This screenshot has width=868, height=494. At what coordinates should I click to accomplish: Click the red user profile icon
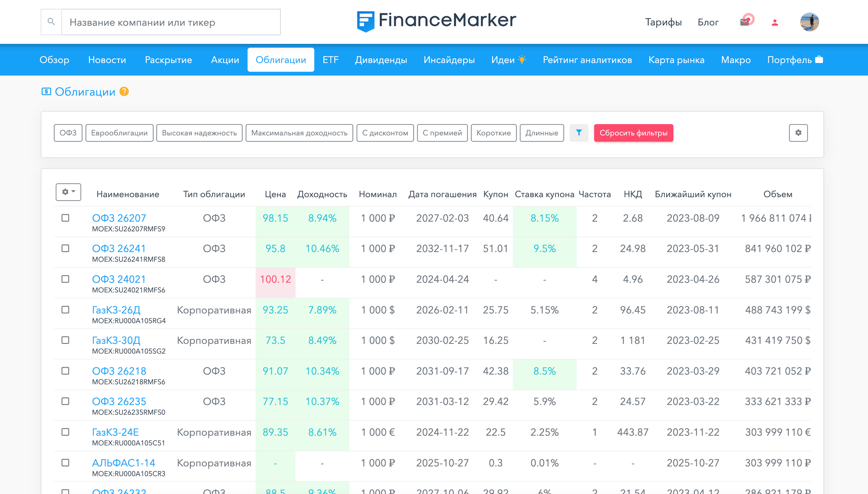[x=775, y=23]
